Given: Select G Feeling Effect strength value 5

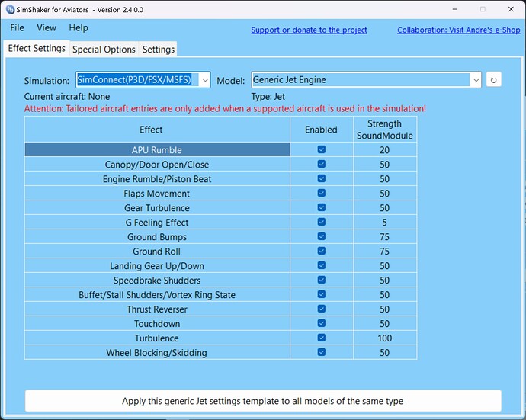Looking at the screenshot, I should (385, 222).
